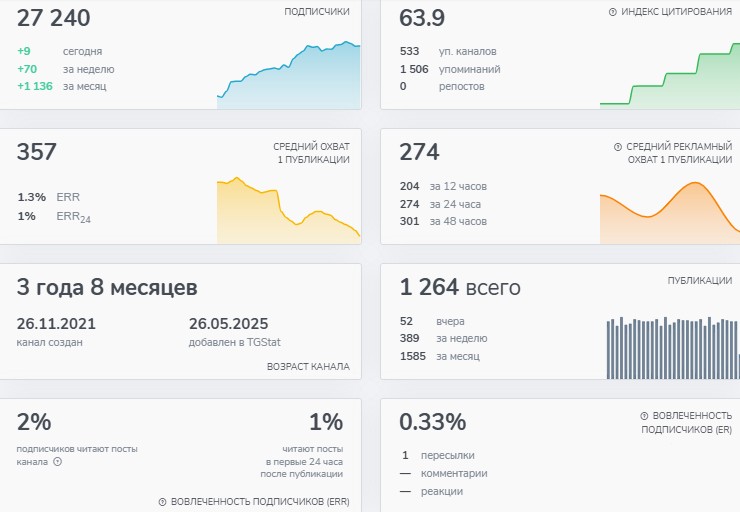Click the 204 за 12 часов row

pyautogui.click(x=443, y=186)
